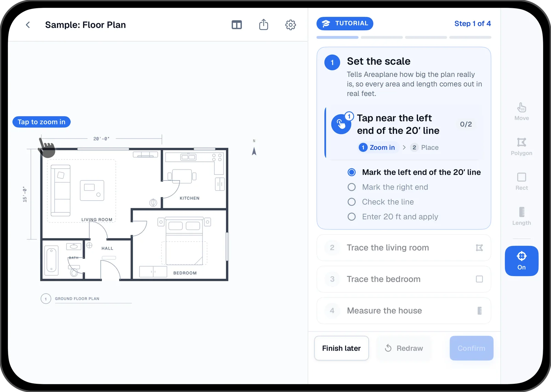Go back with the left chevron
Viewport: 551px width, 392px height.
point(28,25)
